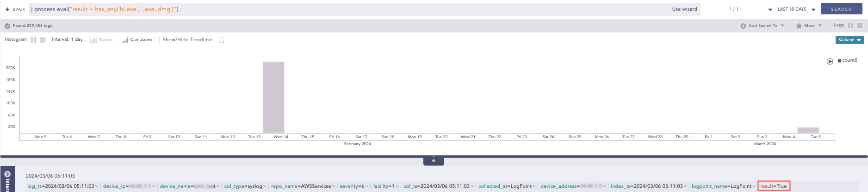Open the Column chart type dropdown
868x192 pixels.
849,40
